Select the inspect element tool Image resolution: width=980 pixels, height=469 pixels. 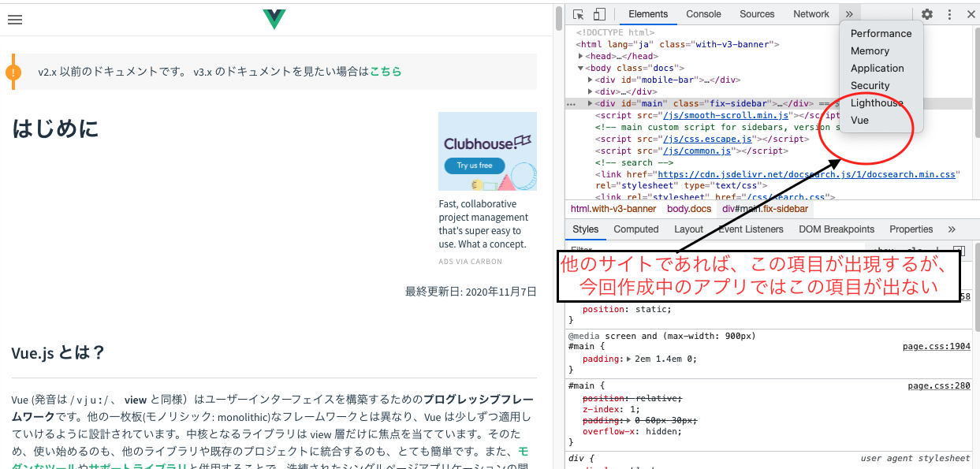click(x=576, y=13)
